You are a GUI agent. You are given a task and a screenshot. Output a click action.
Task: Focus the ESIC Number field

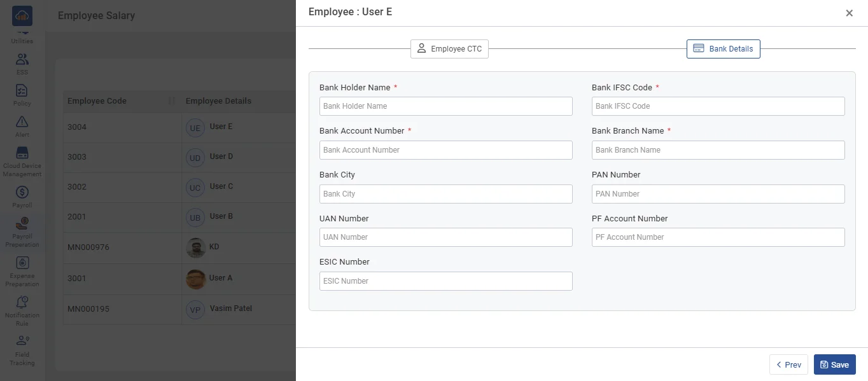point(445,281)
